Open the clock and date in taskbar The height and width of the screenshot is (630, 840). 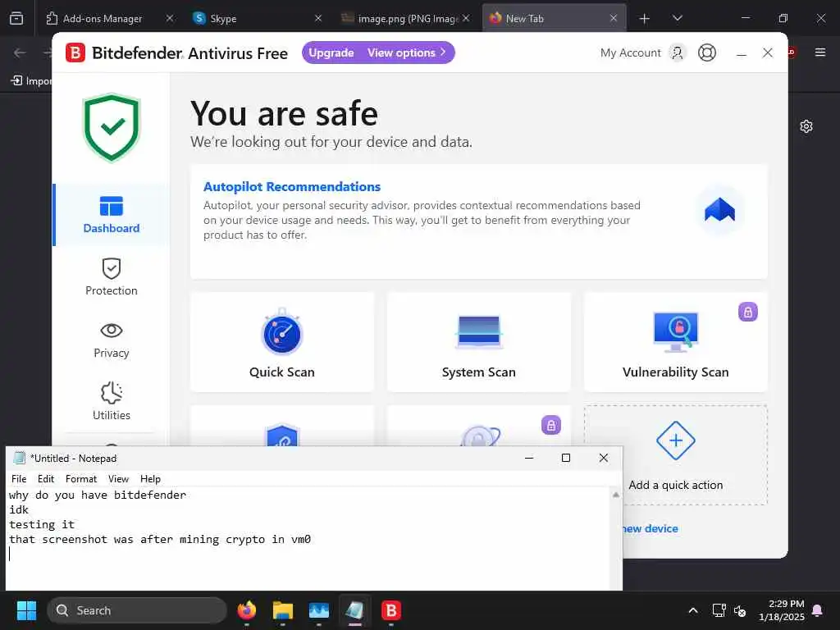[781, 610]
